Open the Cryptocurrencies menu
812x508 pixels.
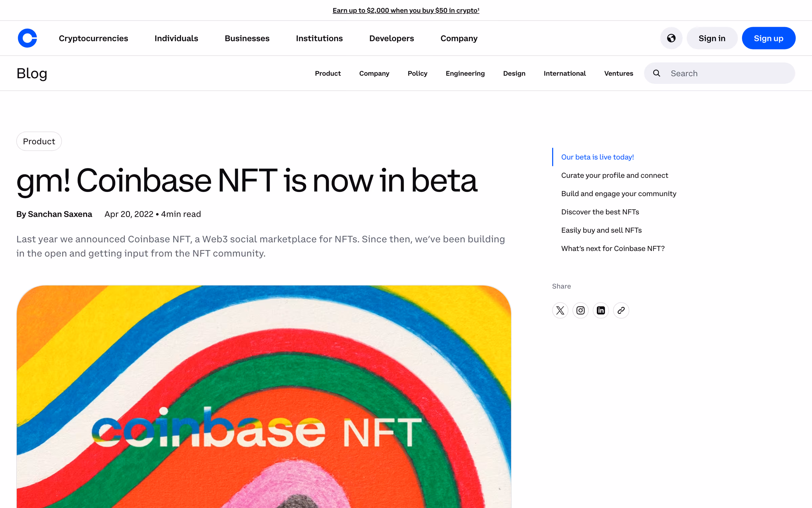(93, 38)
